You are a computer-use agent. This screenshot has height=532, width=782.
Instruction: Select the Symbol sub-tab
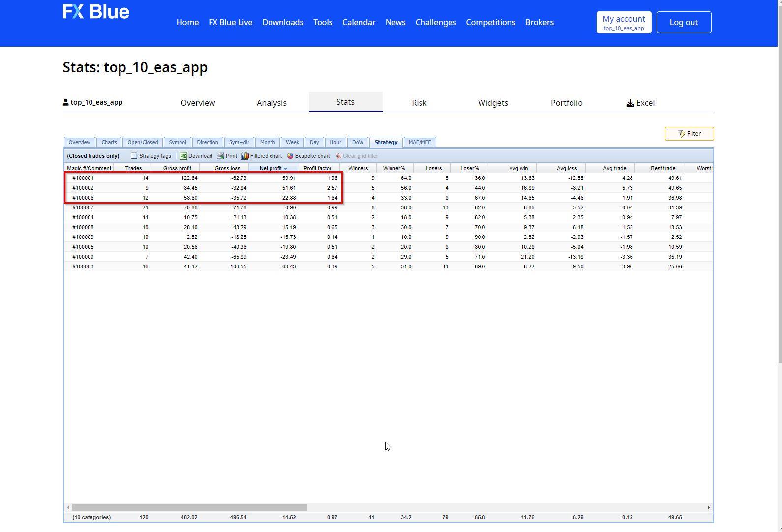[x=177, y=142]
